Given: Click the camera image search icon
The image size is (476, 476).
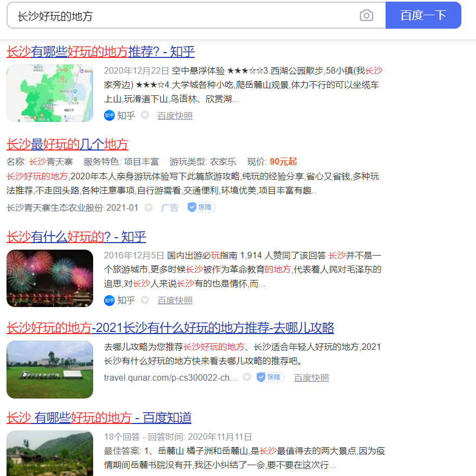Looking at the screenshot, I should click(x=367, y=16).
